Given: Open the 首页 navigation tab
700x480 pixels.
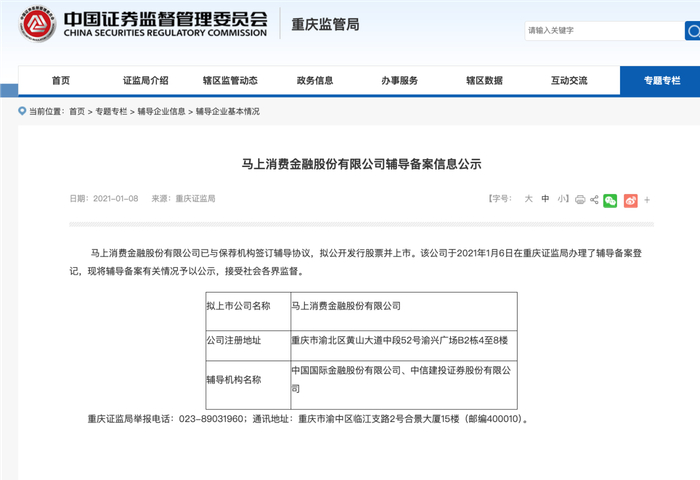Looking at the screenshot, I should click(61, 80).
